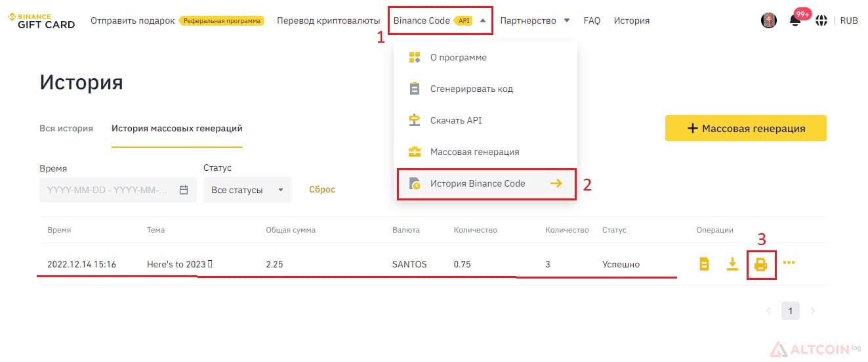Click the Общая сумма column header
The image size is (868, 362).
pyautogui.click(x=291, y=230)
